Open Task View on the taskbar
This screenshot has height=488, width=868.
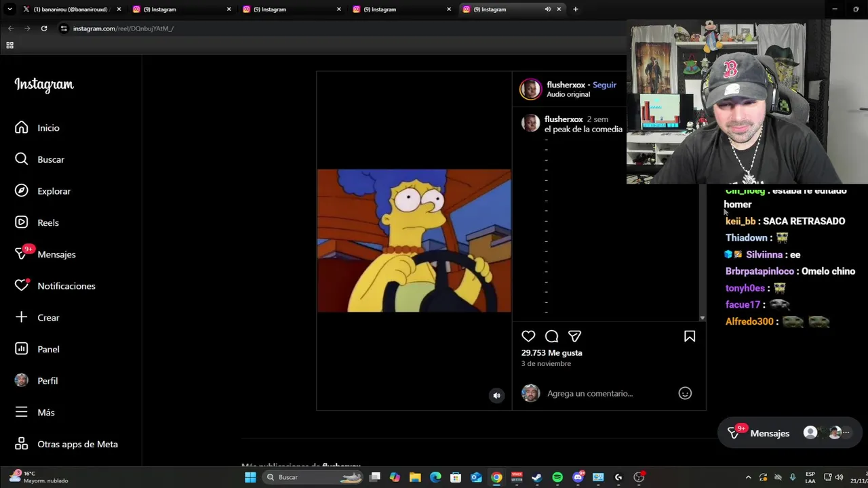[x=375, y=477]
